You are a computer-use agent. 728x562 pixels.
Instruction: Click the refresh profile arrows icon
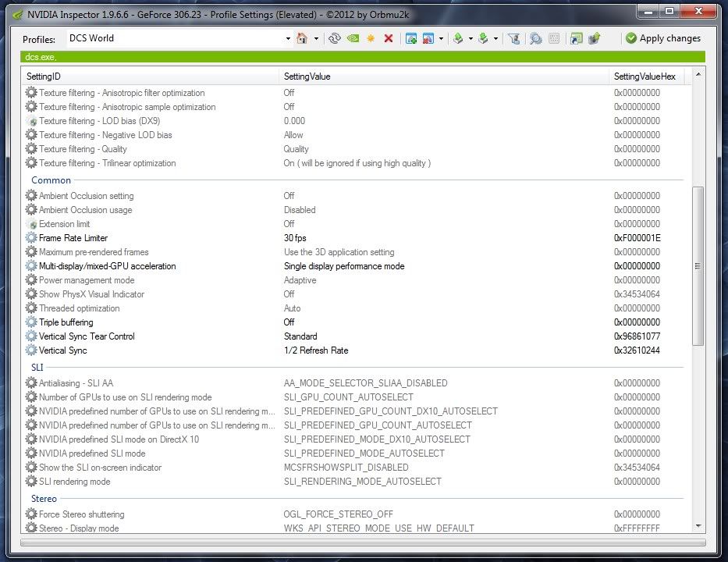click(x=335, y=38)
